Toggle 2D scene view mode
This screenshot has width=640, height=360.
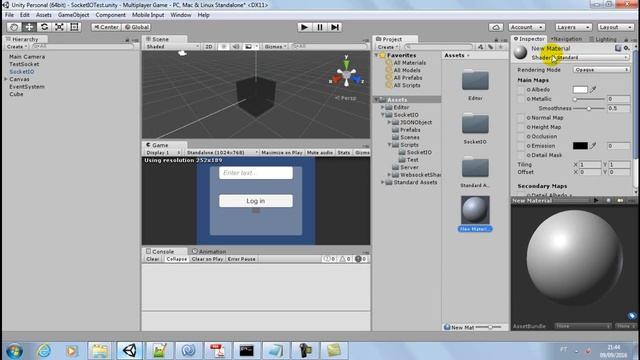(x=209, y=47)
